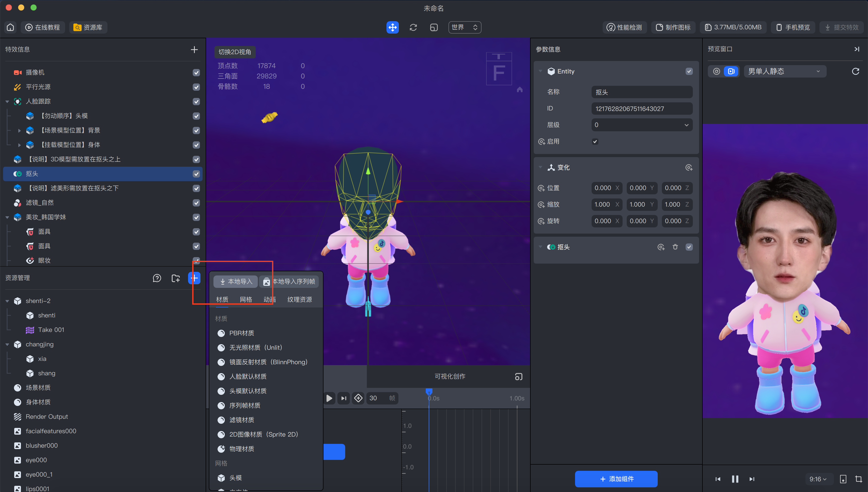Click the new folder icon in 资源管理

176,278
